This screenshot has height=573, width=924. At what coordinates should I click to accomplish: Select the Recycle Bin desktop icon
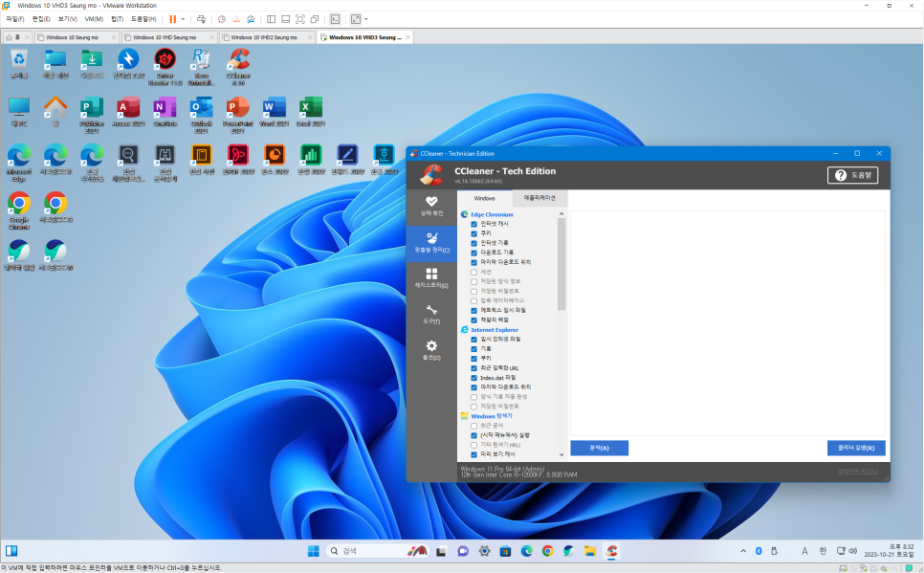coord(19,64)
